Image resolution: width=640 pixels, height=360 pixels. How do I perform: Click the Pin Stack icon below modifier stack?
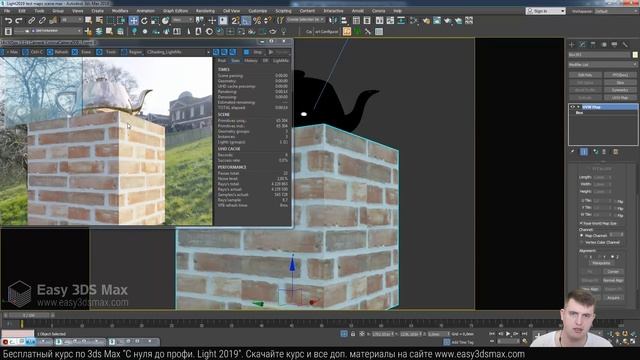click(573, 152)
